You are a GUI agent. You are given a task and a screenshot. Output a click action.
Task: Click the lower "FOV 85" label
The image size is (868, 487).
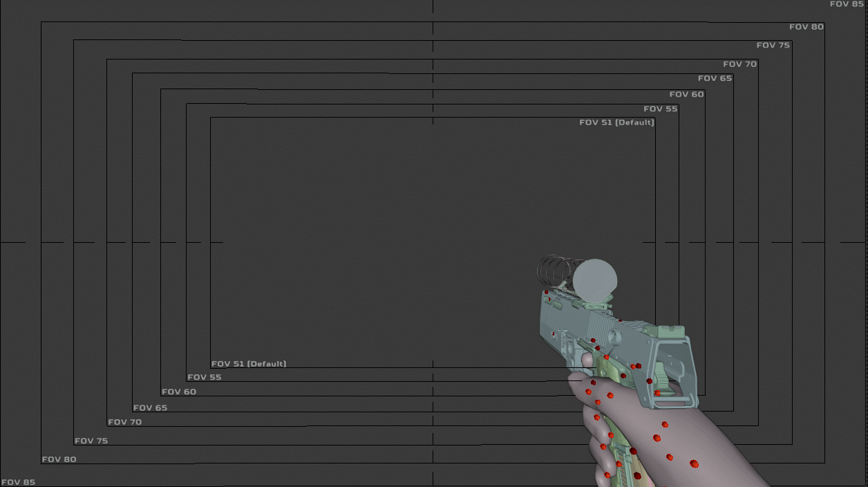[x=18, y=482]
